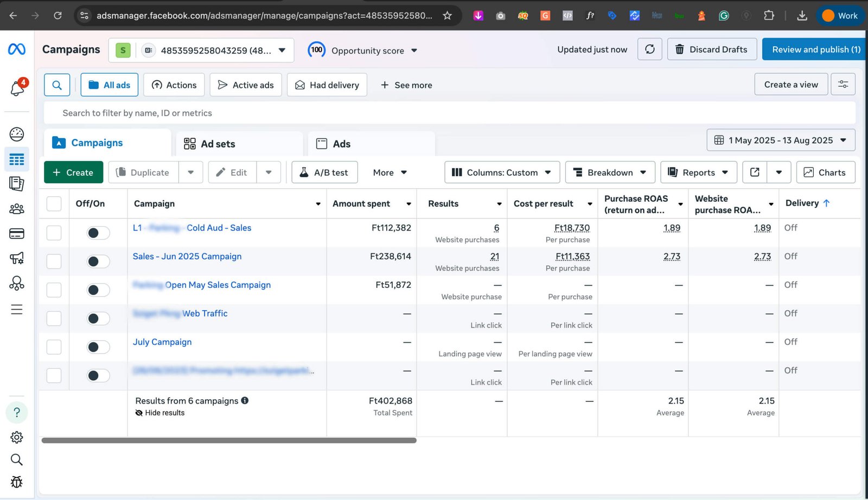Open the search magnifier filter icon

(x=57, y=85)
